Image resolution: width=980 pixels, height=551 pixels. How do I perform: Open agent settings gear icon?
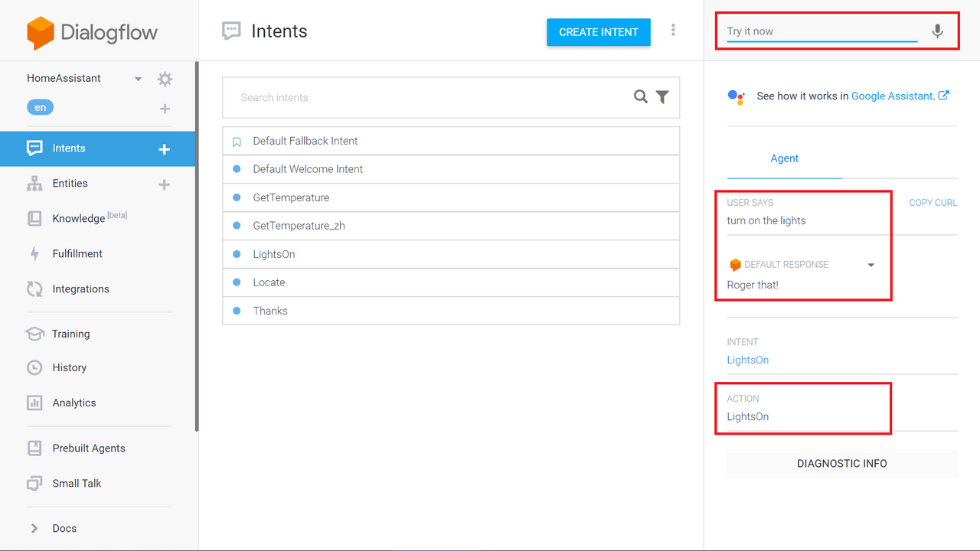coord(165,79)
